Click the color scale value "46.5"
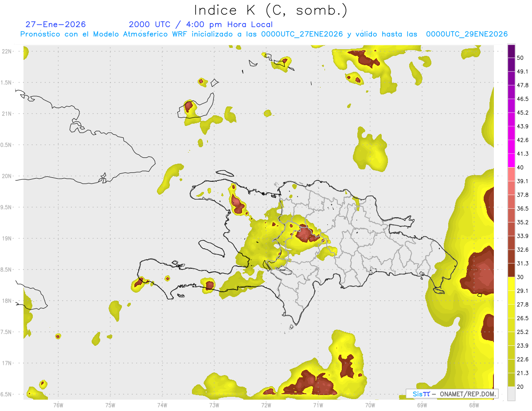 (523, 99)
